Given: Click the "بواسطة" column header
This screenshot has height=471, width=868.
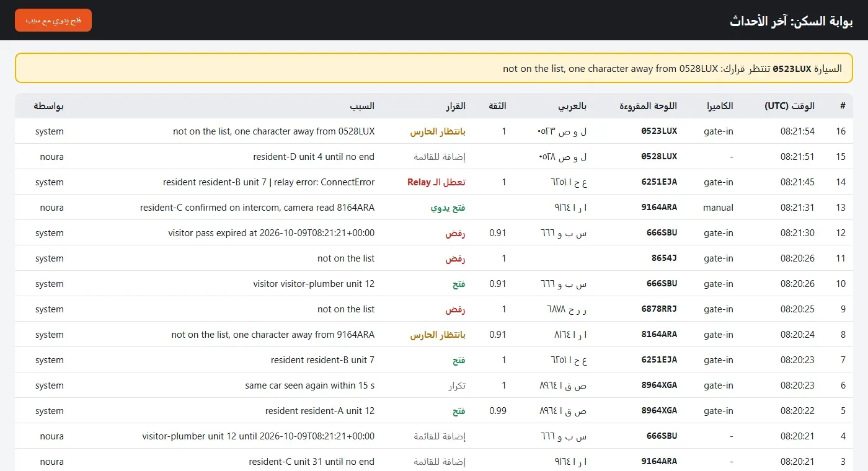Looking at the screenshot, I should coord(49,106).
